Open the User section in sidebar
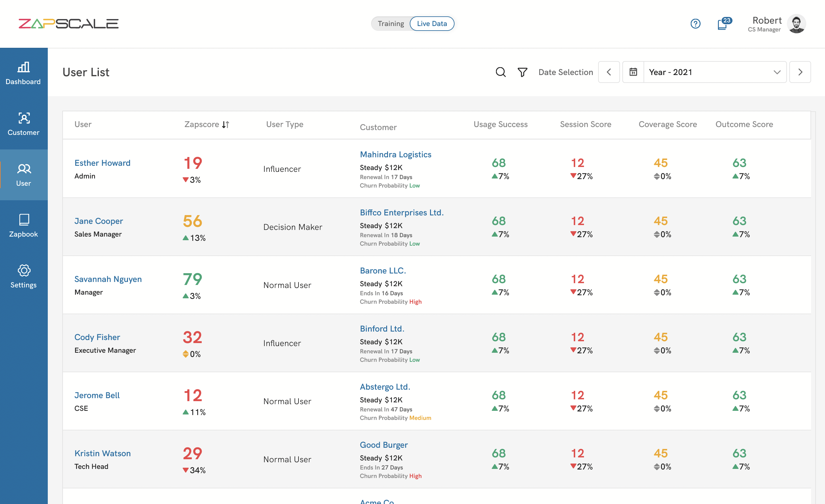This screenshot has height=504, width=825. (24, 175)
